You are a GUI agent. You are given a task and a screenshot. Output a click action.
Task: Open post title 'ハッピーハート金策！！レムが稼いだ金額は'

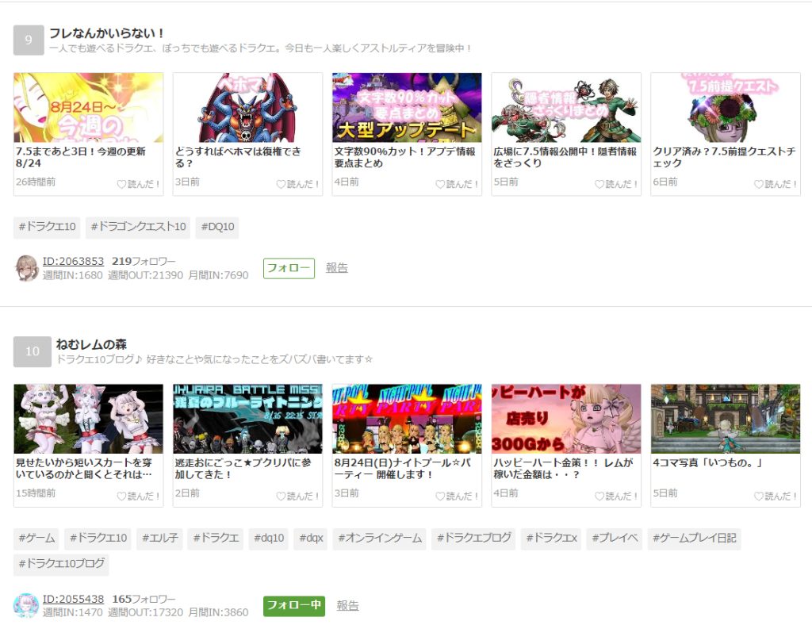tap(563, 469)
